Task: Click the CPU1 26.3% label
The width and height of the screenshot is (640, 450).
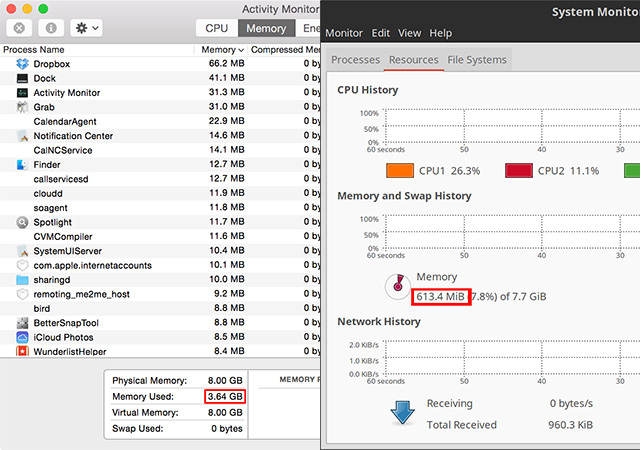Action: point(449,171)
